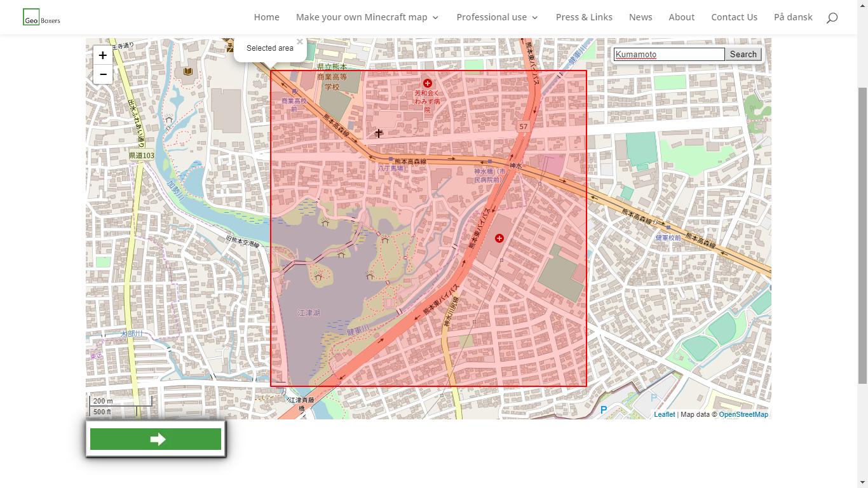Click the Kumamoto search input field

(668, 54)
